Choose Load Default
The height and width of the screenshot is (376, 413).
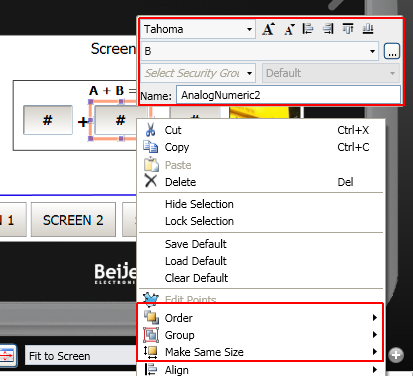[x=261, y=261]
